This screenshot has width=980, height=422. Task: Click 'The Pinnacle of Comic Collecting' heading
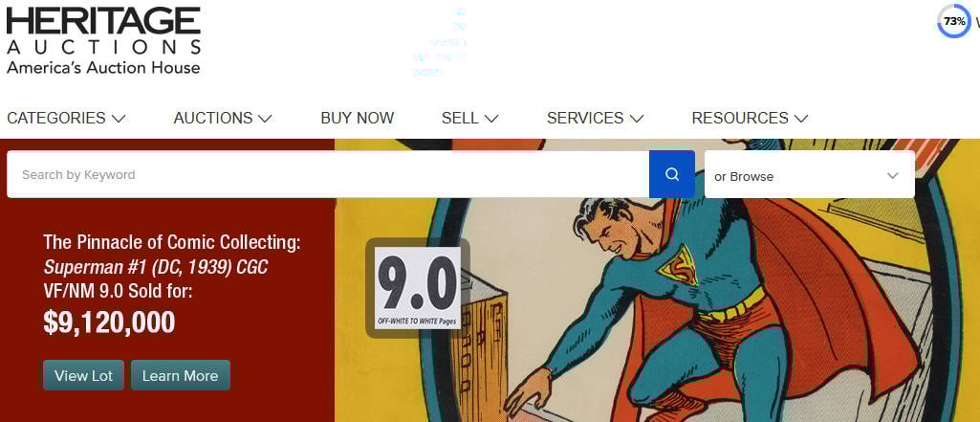point(172,242)
